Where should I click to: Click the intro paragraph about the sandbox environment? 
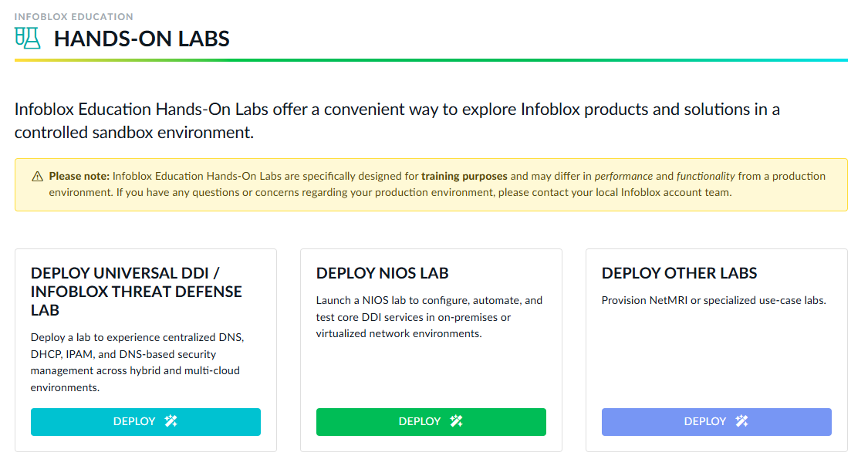click(x=397, y=120)
